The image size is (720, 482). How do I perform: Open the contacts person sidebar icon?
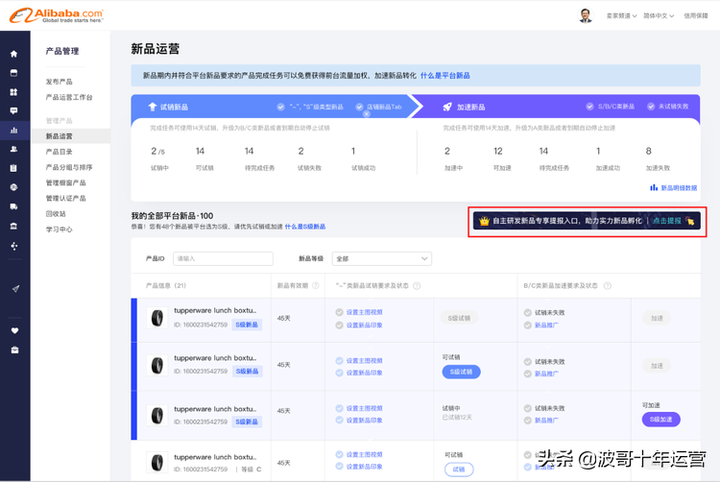coord(14,149)
